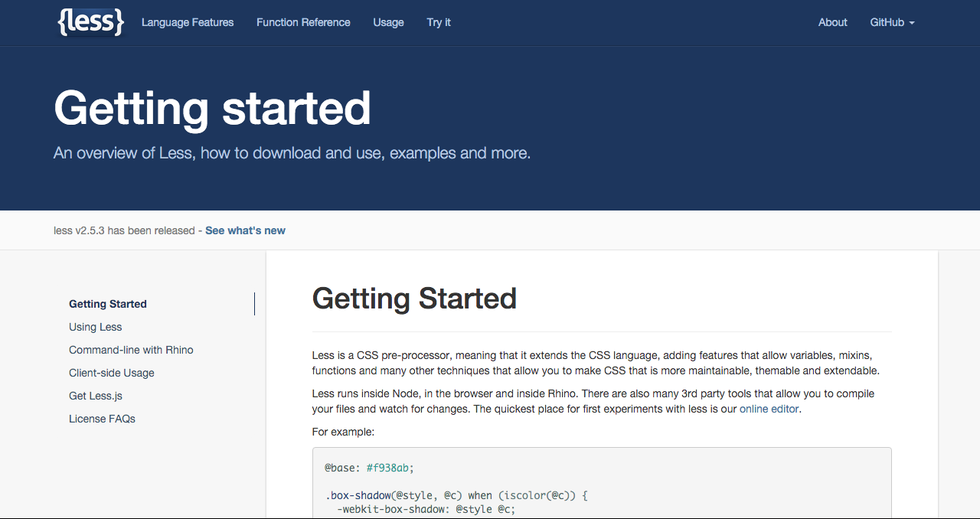Viewport: 980px width, 519px height.
Task: Go to the Usage page
Action: (388, 22)
